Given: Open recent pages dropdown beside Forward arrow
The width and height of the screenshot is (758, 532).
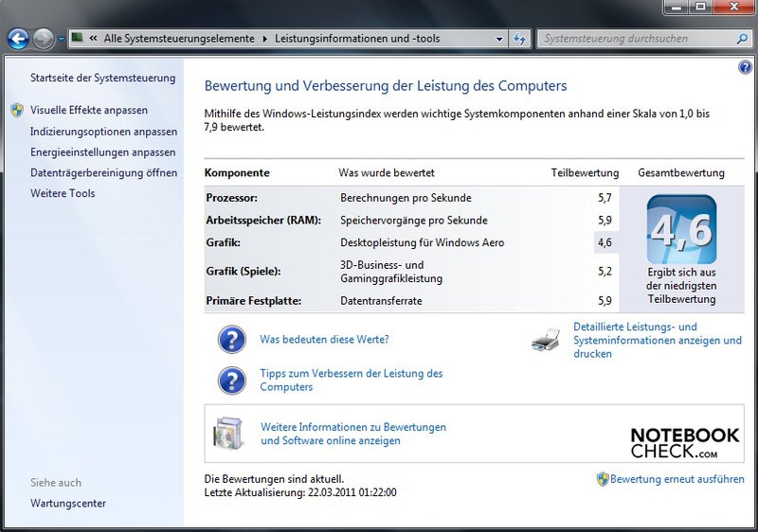Looking at the screenshot, I should 61,39.
